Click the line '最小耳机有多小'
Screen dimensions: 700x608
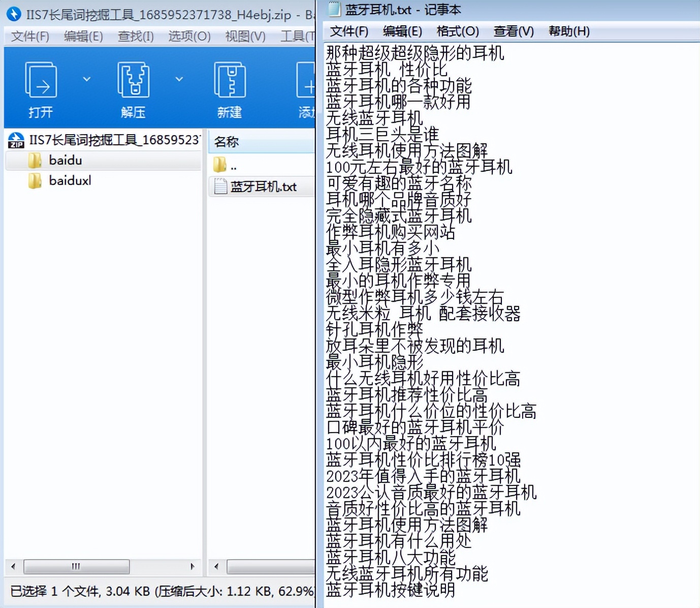pyautogui.click(x=383, y=248)
